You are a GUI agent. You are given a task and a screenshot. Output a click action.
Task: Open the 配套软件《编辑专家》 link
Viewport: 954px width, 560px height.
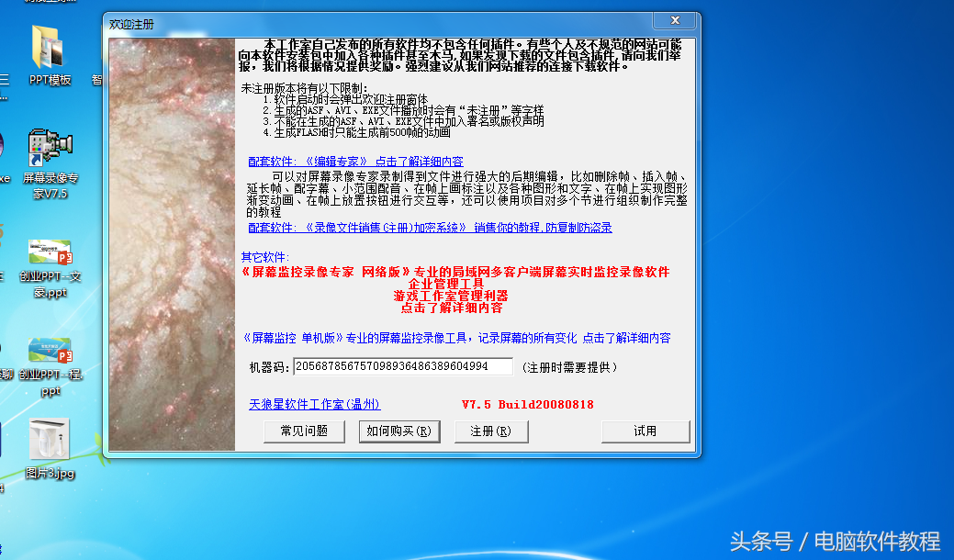click(x=355, y=162)
